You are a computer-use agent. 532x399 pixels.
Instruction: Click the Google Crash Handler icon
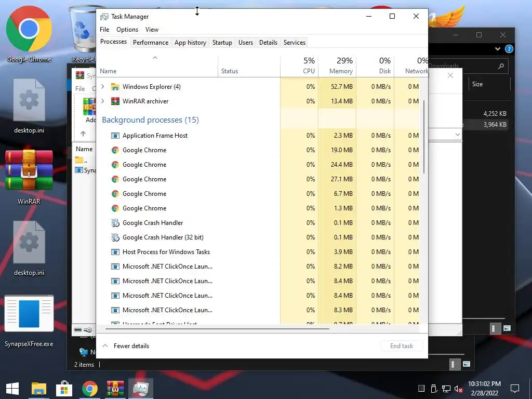tap(115, 223)
